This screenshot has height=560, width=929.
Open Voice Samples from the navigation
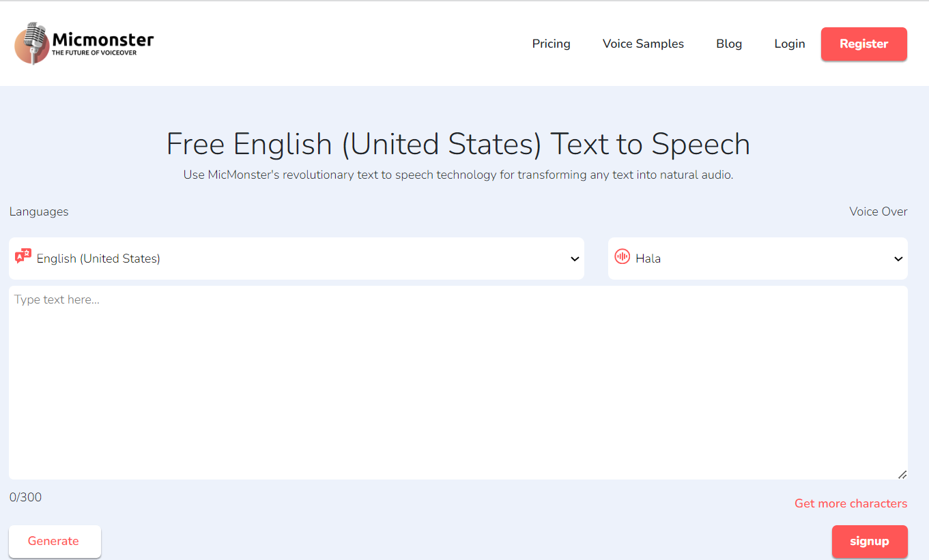[x=643, y=44]
